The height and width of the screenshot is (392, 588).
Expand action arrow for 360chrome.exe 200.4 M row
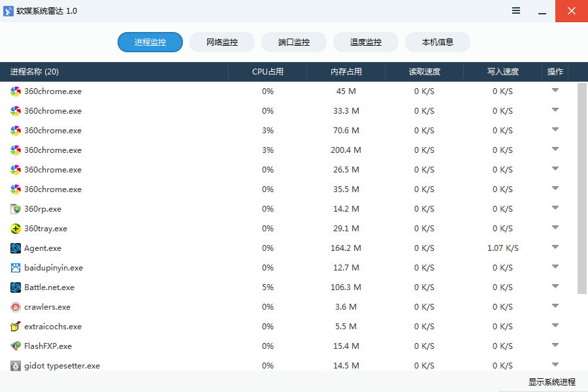555,149
